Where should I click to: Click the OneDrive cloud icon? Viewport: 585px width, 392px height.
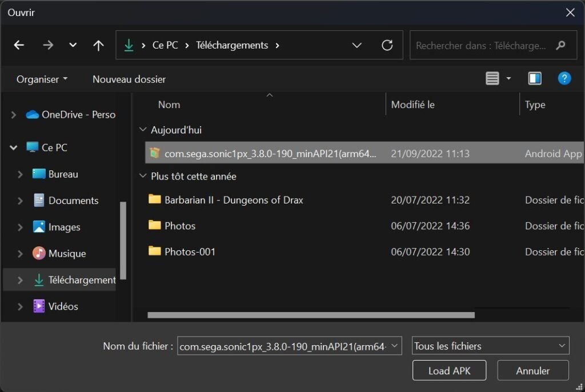[x=33, y=115]
